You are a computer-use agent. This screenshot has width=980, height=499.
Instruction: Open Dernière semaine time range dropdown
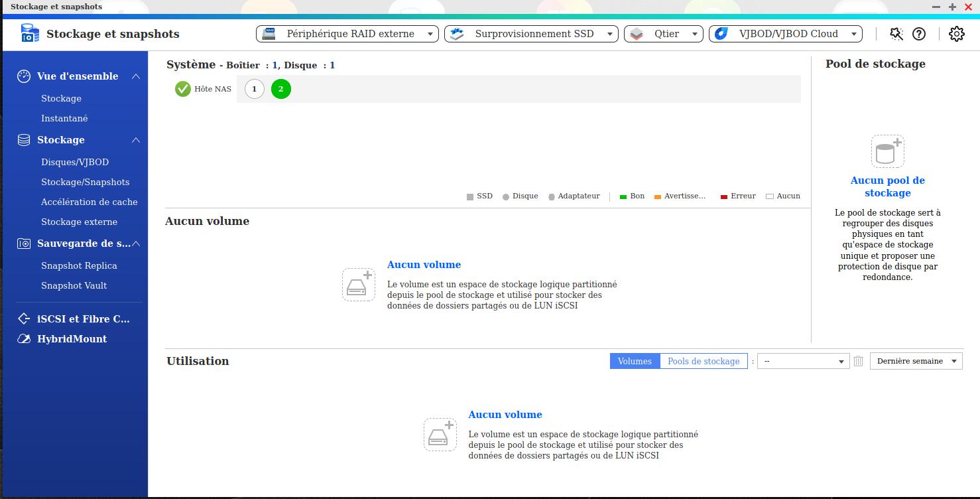point(916,361)
